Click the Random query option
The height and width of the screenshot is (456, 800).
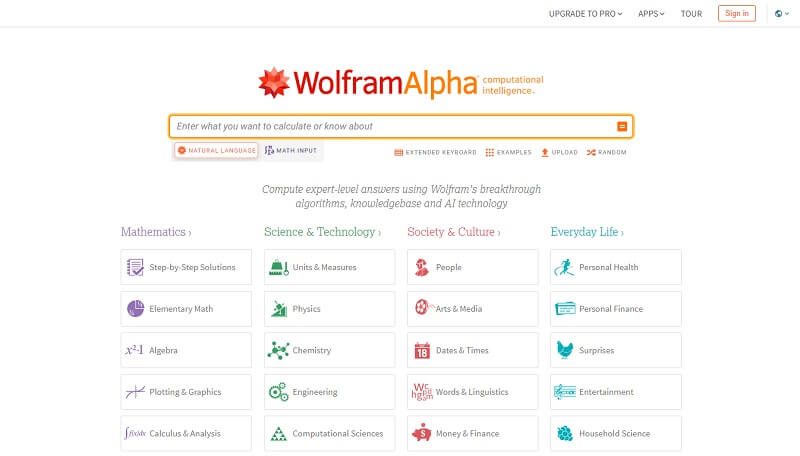click(x=606, y=152)
